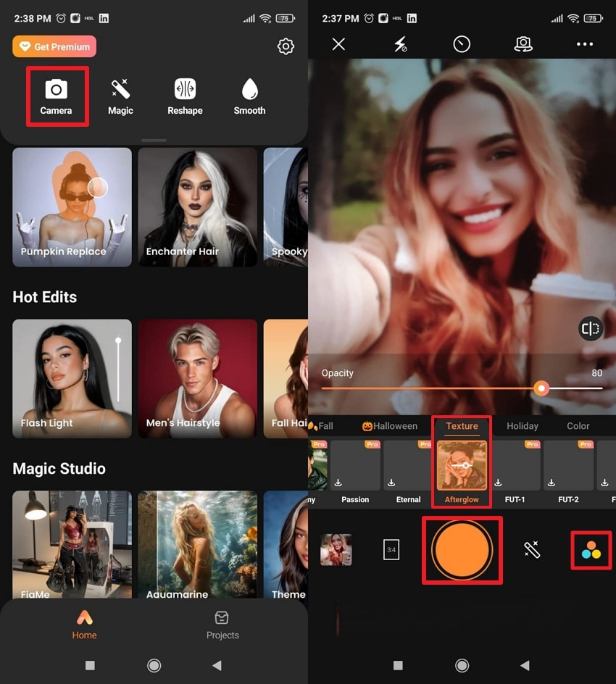
Task: Tap the Hot Edits heading
Action: [45, 297]
